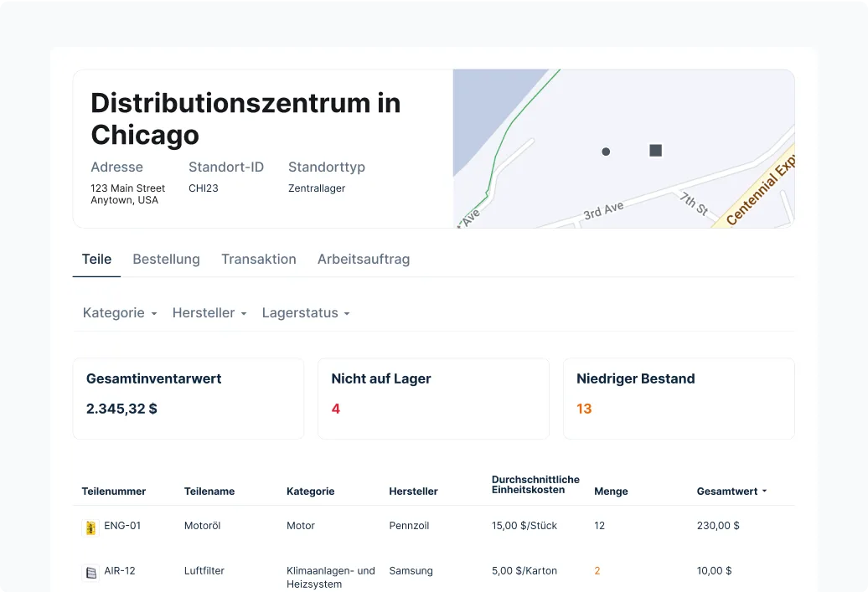This screenshot has height=592, width=868.
Task: Click the Durchschnittliche Einheitskosten column header
Action: click(x=535, y=485)
